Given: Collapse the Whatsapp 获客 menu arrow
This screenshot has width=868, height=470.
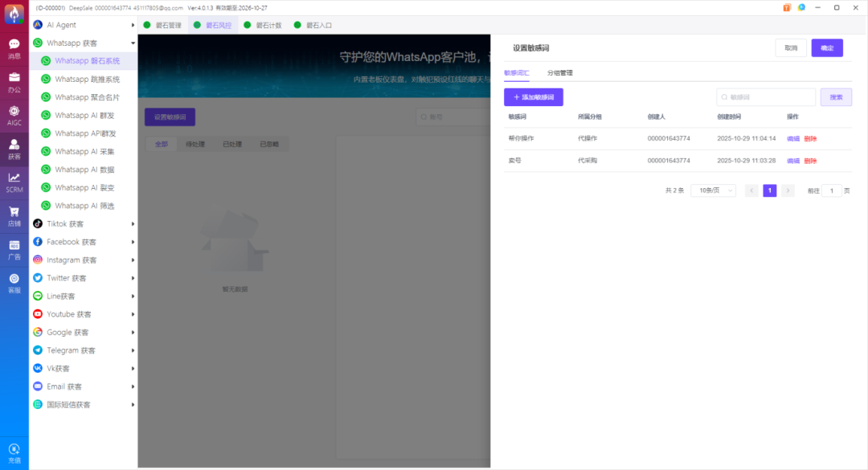Looking at the screenshot, I should pos(133,43).
